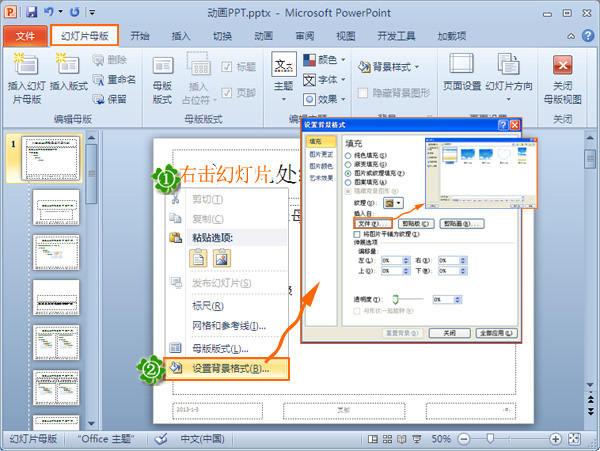Select Artistic Effects (艺术效果) in dialog

(x=321, y=178)
